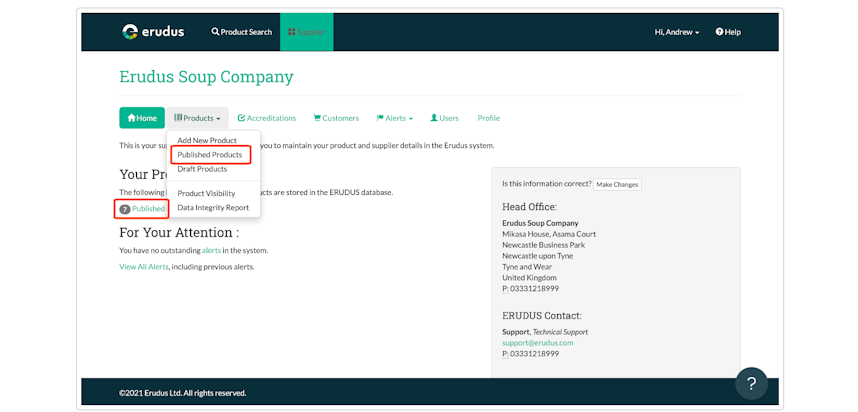The width and height of the screenshot is (858, 412).
Task: Click the Head Office heading
Action: coord(529,207)
